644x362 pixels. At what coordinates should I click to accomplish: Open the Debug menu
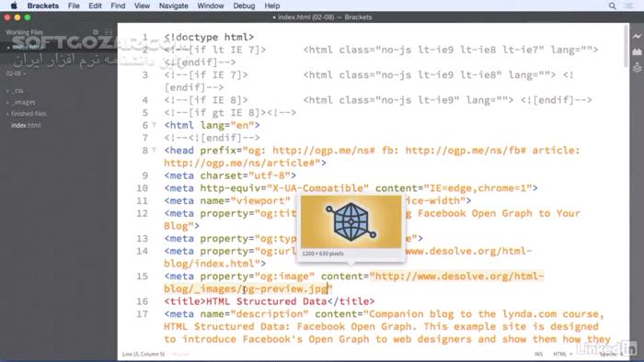point(244,6)
